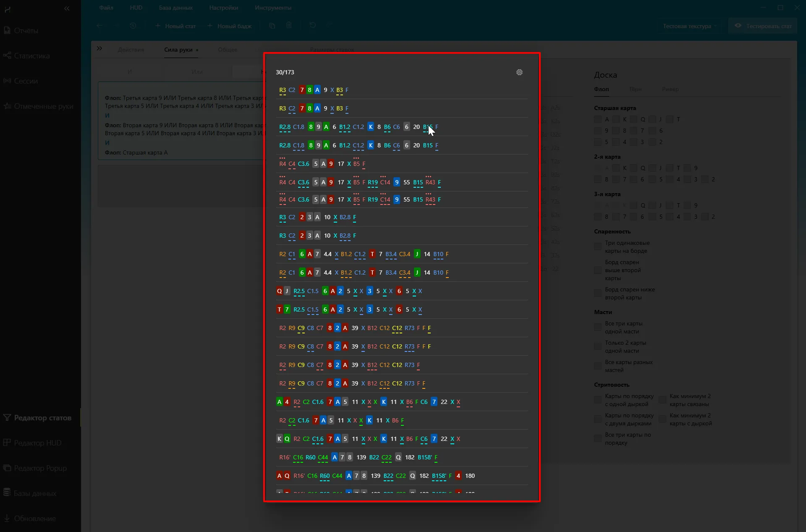Collapse the left sidebar with double chevron
This screenshot has height=532, width=806.
(67, 8)
